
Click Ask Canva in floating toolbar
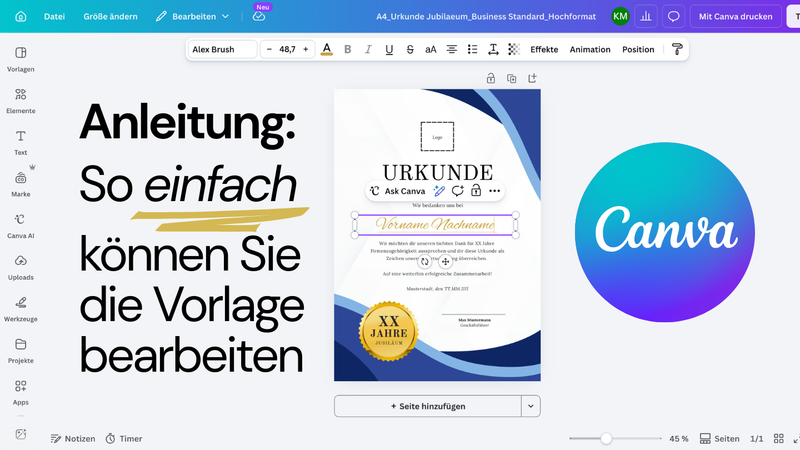point(397,191)
